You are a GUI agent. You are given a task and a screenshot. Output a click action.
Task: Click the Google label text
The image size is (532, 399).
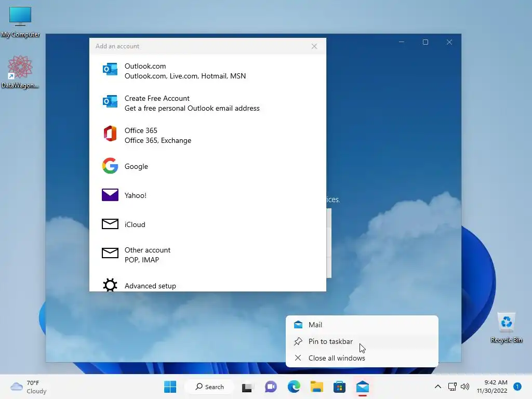pos(136,166)
